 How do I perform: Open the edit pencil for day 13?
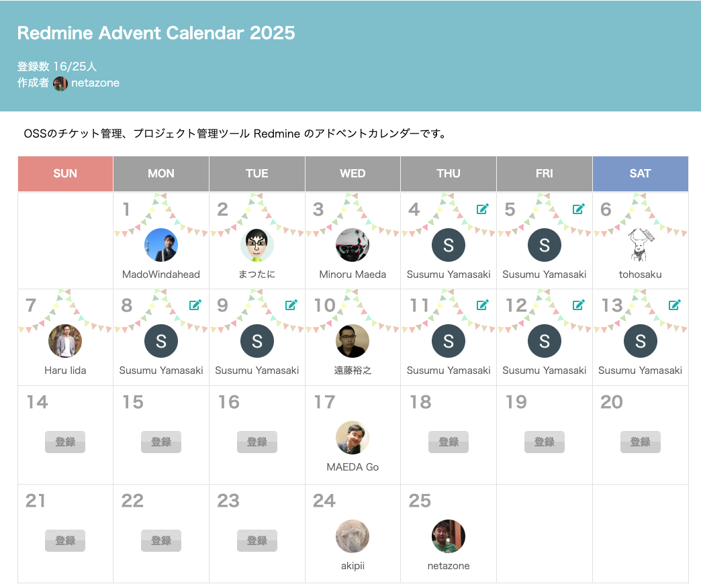675,305
